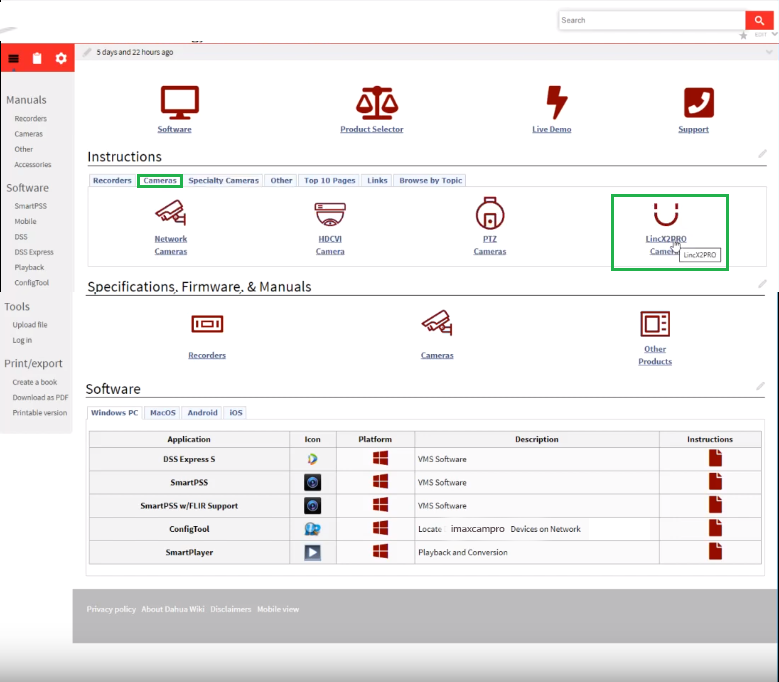
Task: Open DSS Express in sidebar
Action: point(34,252)
